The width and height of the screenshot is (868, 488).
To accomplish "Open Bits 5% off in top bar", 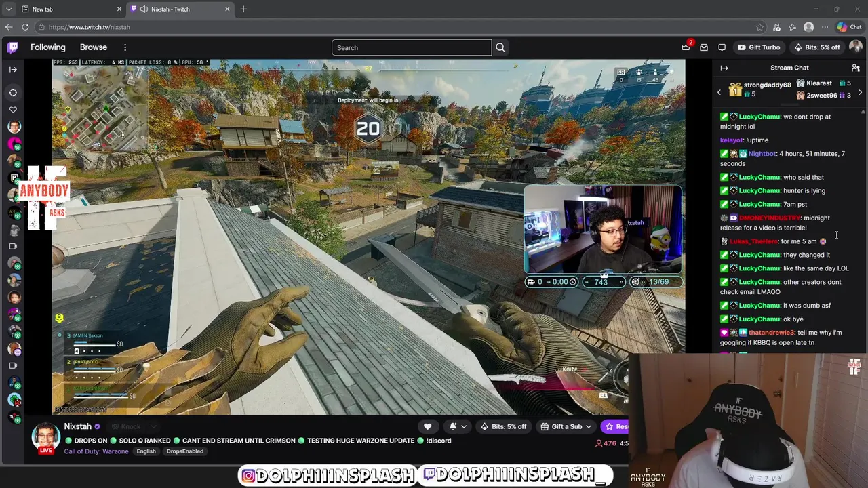I will click(x=817, y=47).
